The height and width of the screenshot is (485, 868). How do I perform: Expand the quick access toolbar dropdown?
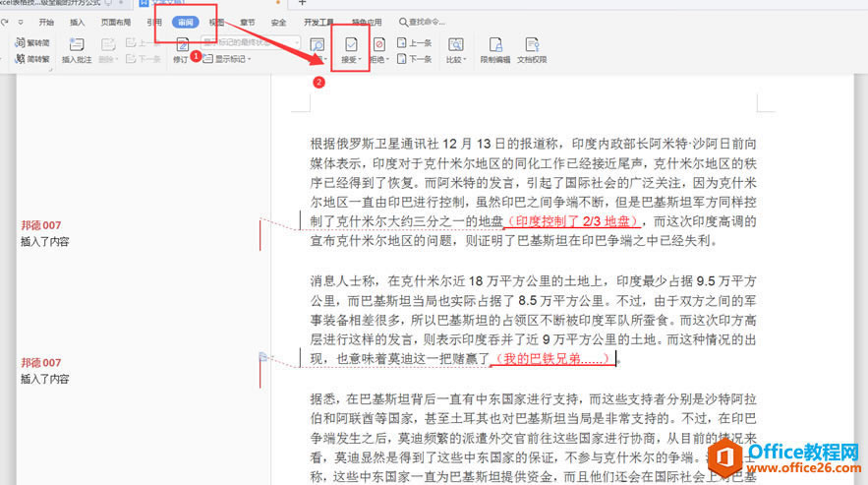pyautogui.click(x=21, y=23)
